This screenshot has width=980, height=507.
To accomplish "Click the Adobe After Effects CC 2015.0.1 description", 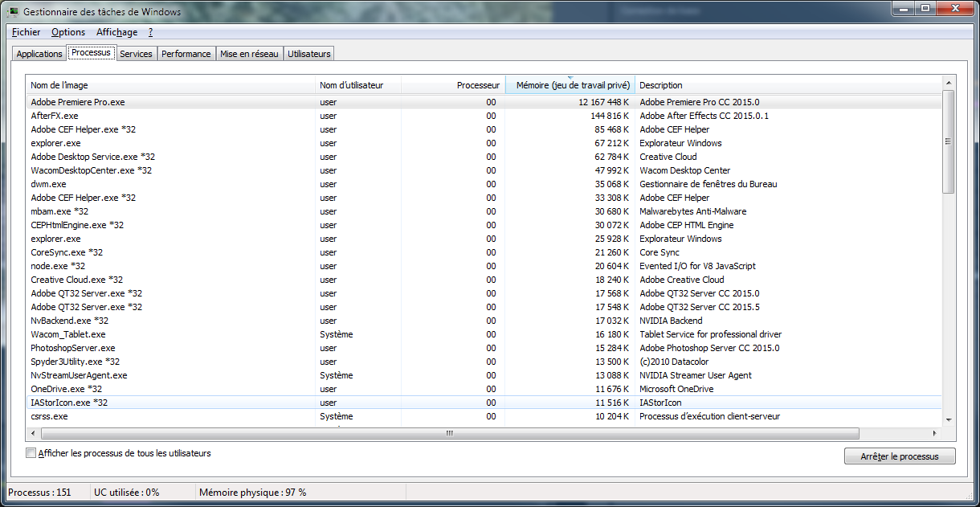I will click(704, 116).
